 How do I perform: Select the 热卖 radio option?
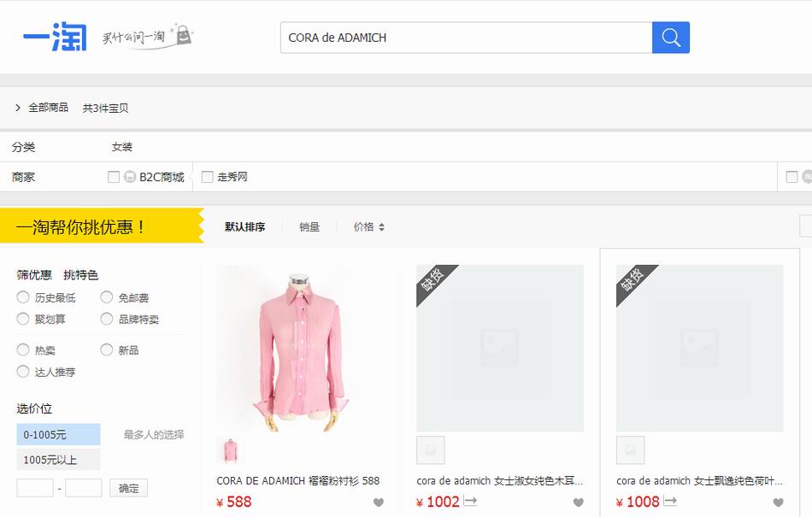click(x=23, y=350)
